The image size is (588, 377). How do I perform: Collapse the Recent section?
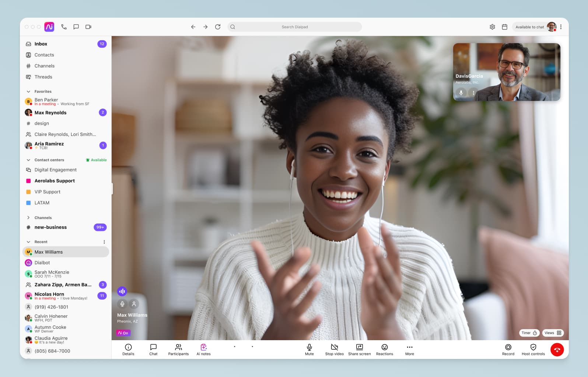click(x=28, y=242)
